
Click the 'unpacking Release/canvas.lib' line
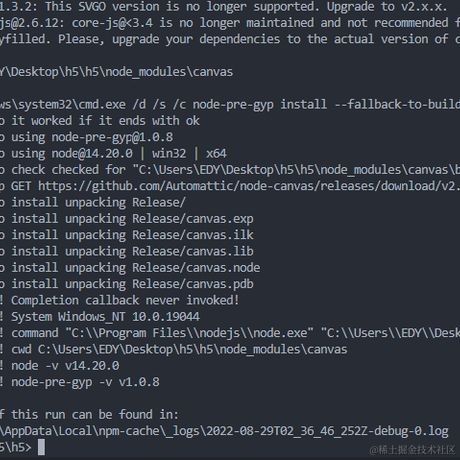[127, 251]
